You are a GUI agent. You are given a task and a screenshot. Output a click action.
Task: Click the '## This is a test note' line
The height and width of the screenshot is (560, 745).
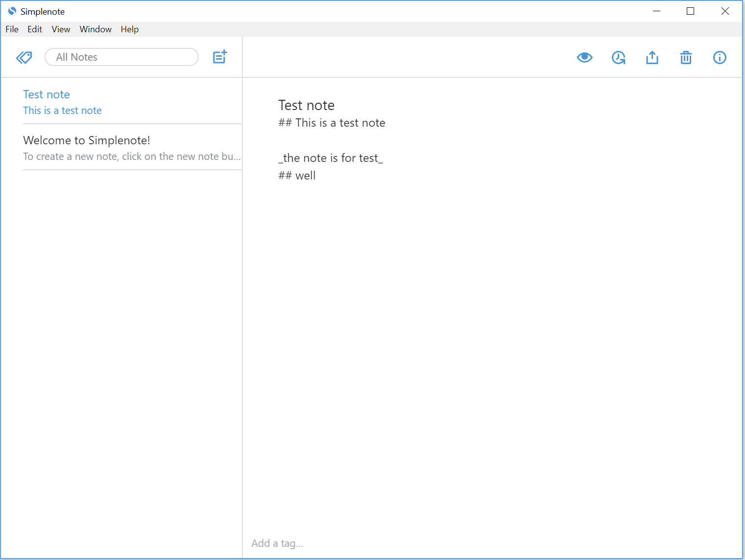coord(332,123)
